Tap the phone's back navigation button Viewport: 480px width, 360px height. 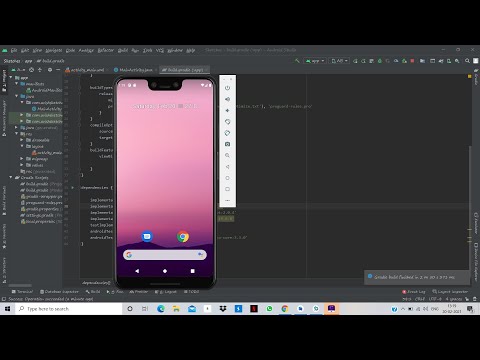coord(137,271)
